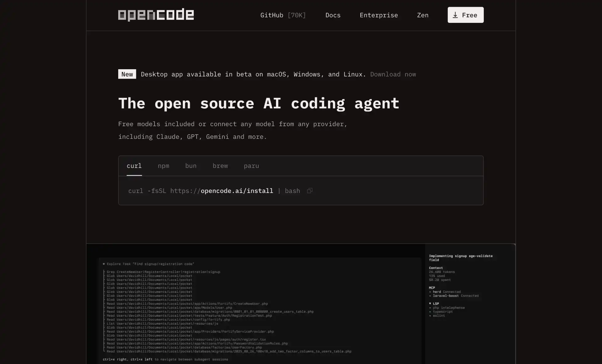This screenshot has width=602, height=364.
Task: Click the download icon inside the Free button
Action: [x=455, y=15]
